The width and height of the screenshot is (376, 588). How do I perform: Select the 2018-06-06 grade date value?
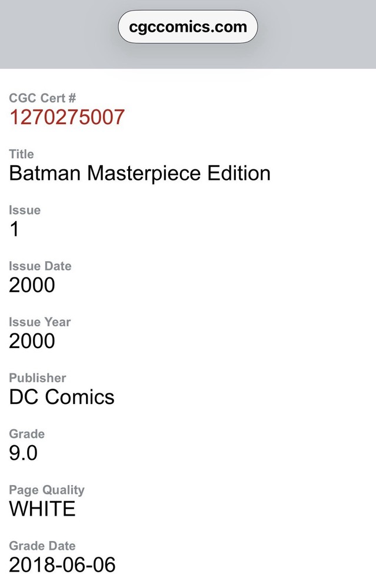pyautogui.click(x=62, y=565)
